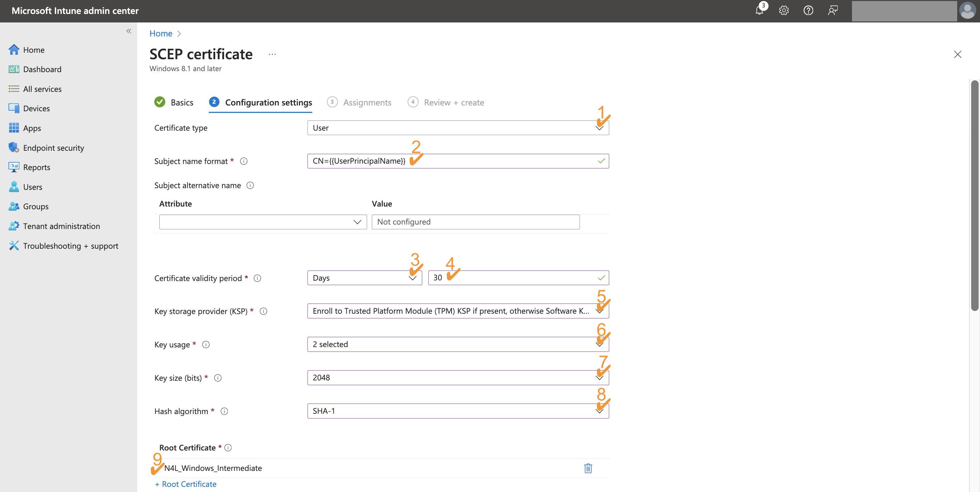
Task: Open the Reports section
Action: (x=37, y=167)
